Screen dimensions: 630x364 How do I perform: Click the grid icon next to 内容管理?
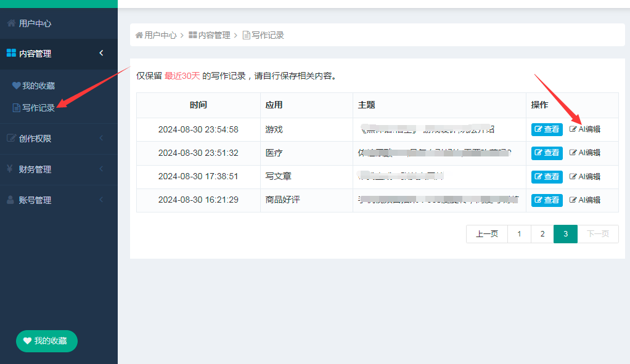[11, 54]
